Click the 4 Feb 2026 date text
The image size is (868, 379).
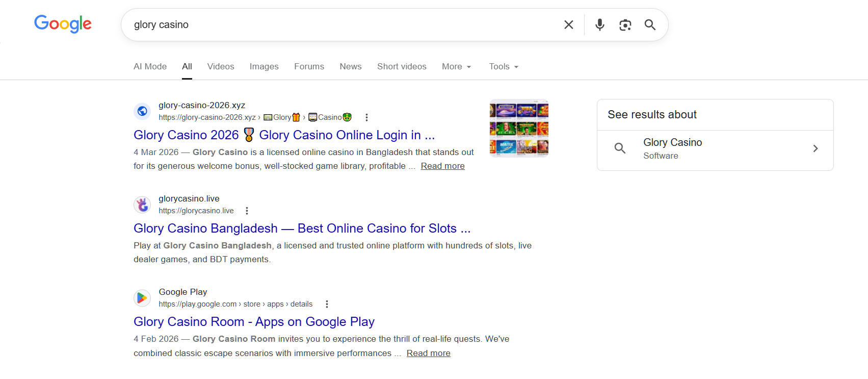[156, 339]
